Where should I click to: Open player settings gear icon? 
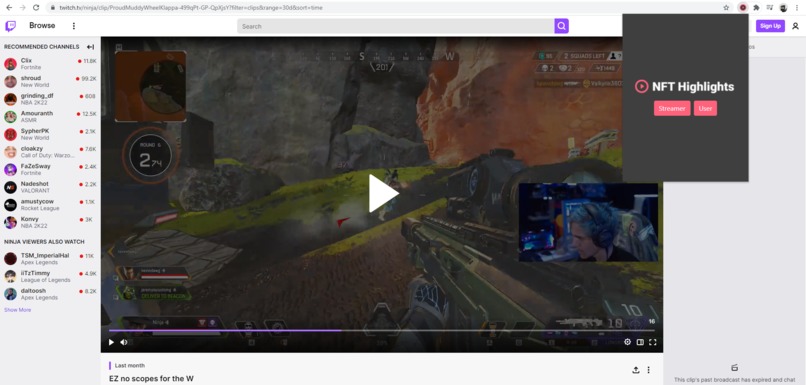point(627,342)
